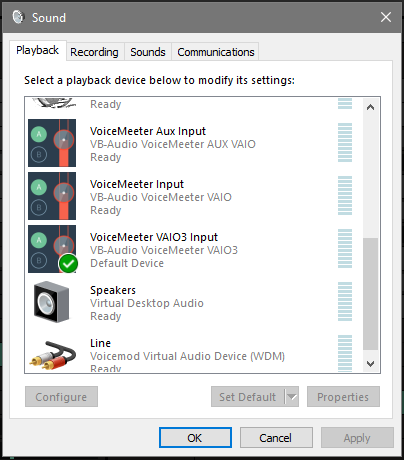The width and height of the screenshot is (404, 460).
Task: Click the VoiceMeeter Input device icon
Action: (52, 196)
